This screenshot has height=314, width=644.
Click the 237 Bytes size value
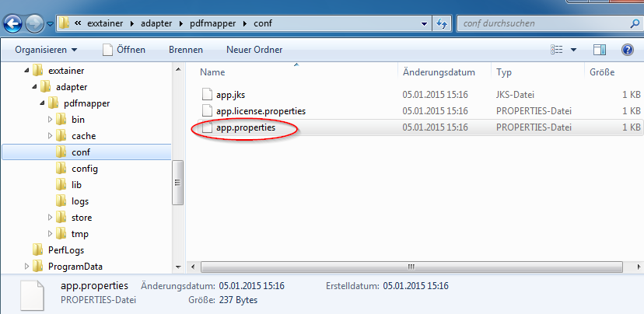pos(238,300)
